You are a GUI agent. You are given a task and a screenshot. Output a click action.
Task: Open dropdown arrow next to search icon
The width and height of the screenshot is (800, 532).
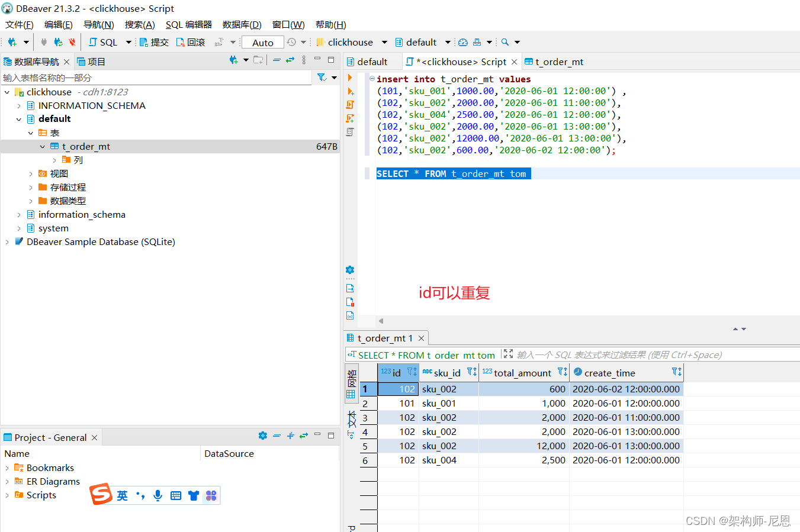click(x=517, y=42)
